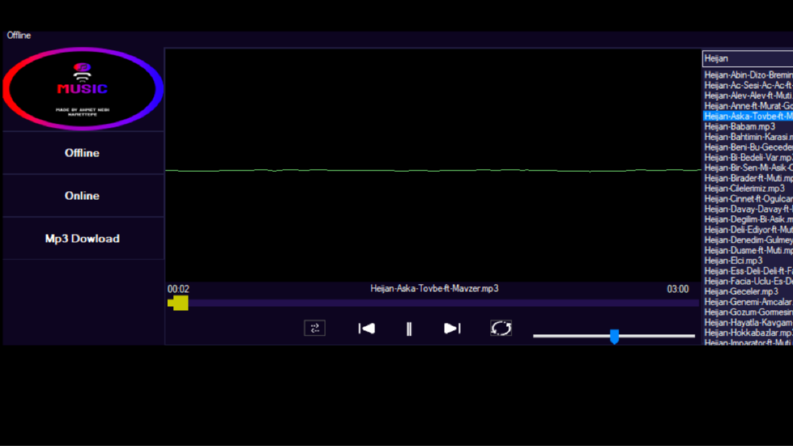Pause the current song
The height and width of the screenshot is (446, 793).
[x=409, y=329]
